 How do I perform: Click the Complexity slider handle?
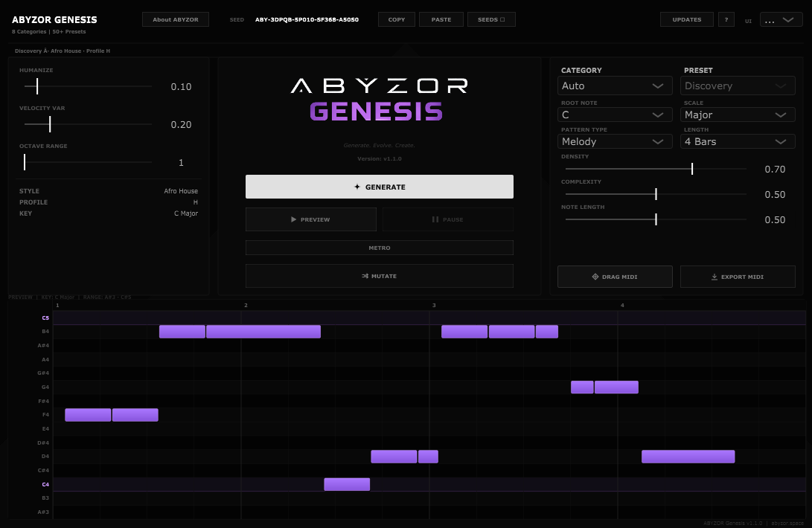(x=656, y=194)
